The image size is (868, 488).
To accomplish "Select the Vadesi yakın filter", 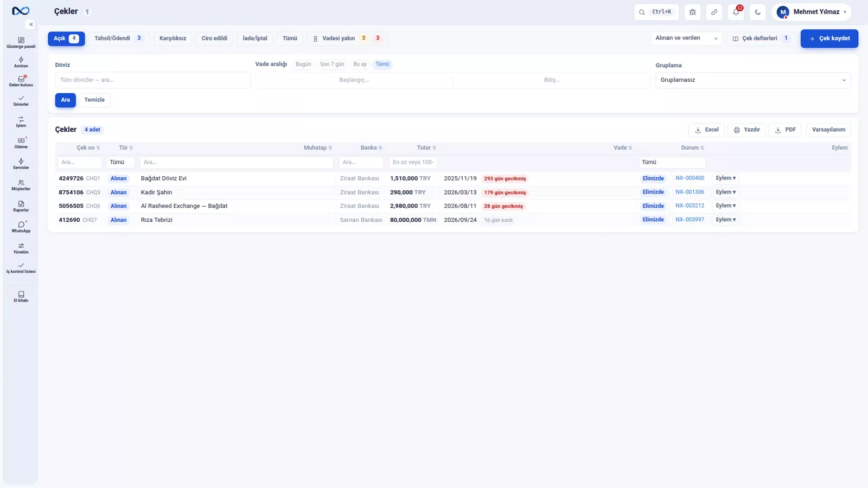I will tap(347, 38).
